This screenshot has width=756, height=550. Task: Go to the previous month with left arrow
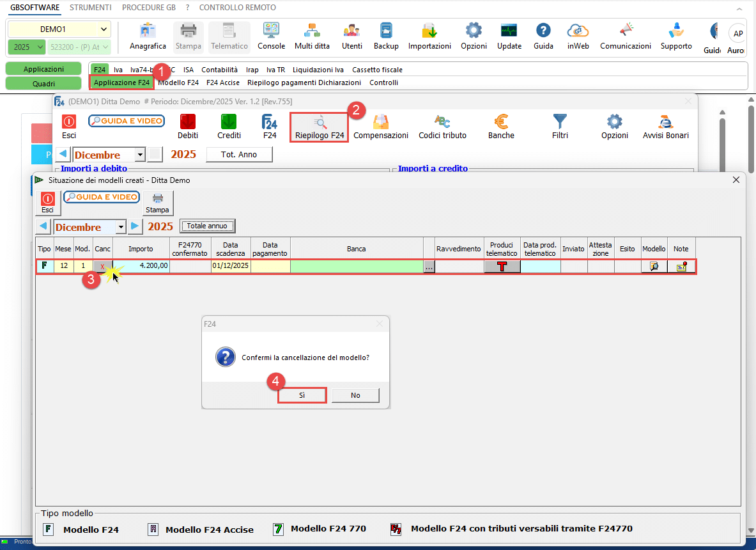[43, 226]
